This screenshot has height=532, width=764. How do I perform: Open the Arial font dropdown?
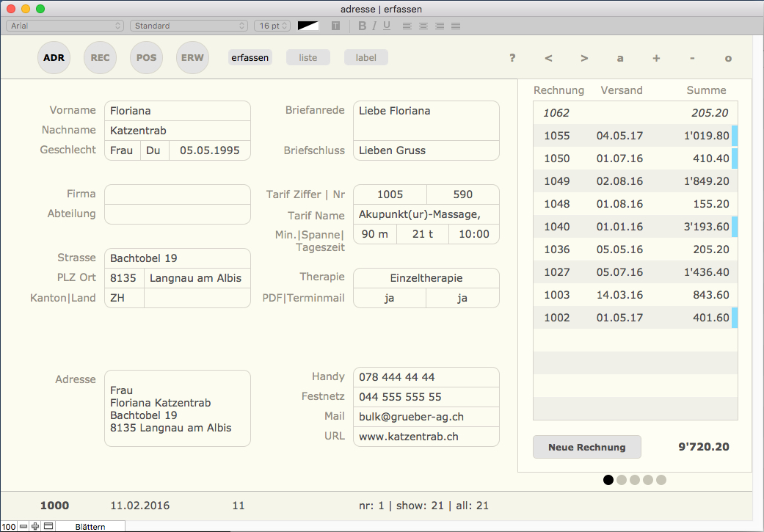65,26
